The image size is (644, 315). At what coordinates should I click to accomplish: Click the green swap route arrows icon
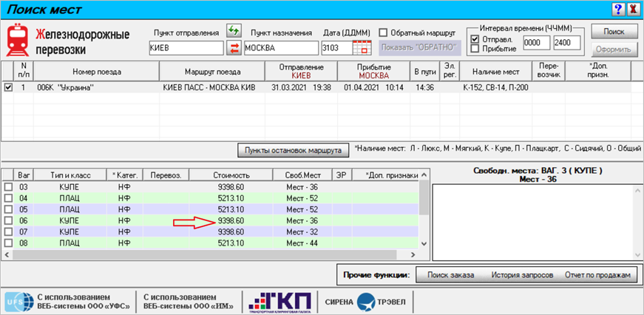pyautogui.click(x=234, y=31)
